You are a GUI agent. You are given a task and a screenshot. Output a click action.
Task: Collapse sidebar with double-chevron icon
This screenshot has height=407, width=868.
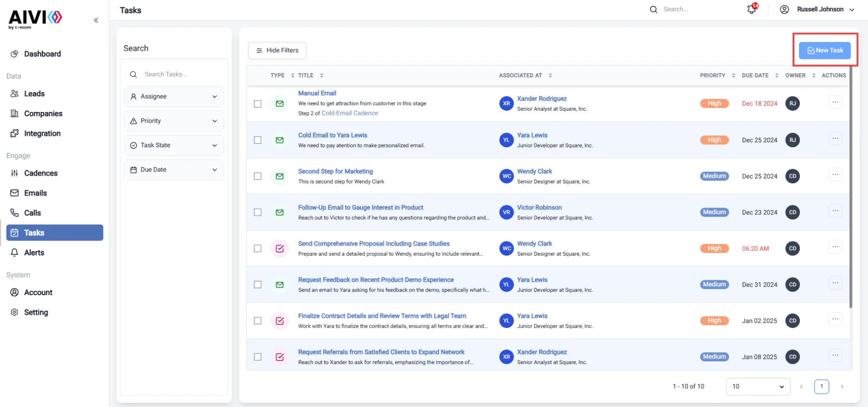pyautogui.click(x=96, y=20)
